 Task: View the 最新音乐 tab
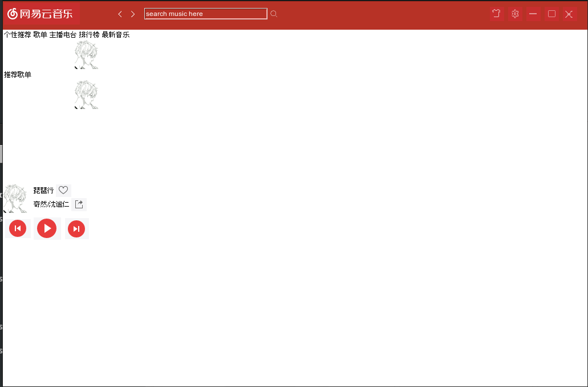(x=116, y=34)
